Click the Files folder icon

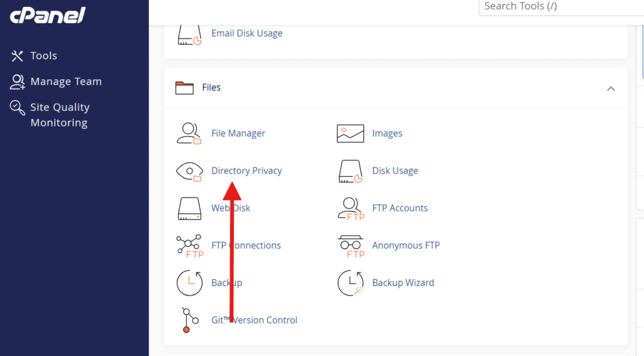(x=184, y=88)
